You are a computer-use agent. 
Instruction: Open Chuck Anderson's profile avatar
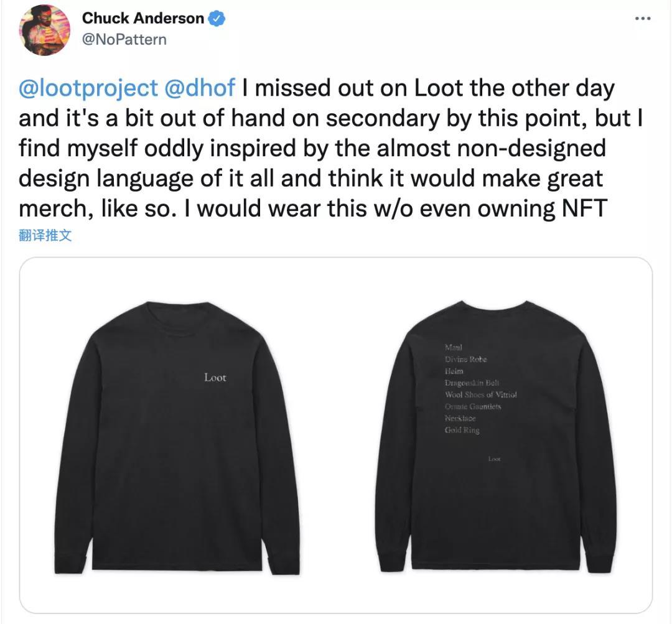click(44, 29)
